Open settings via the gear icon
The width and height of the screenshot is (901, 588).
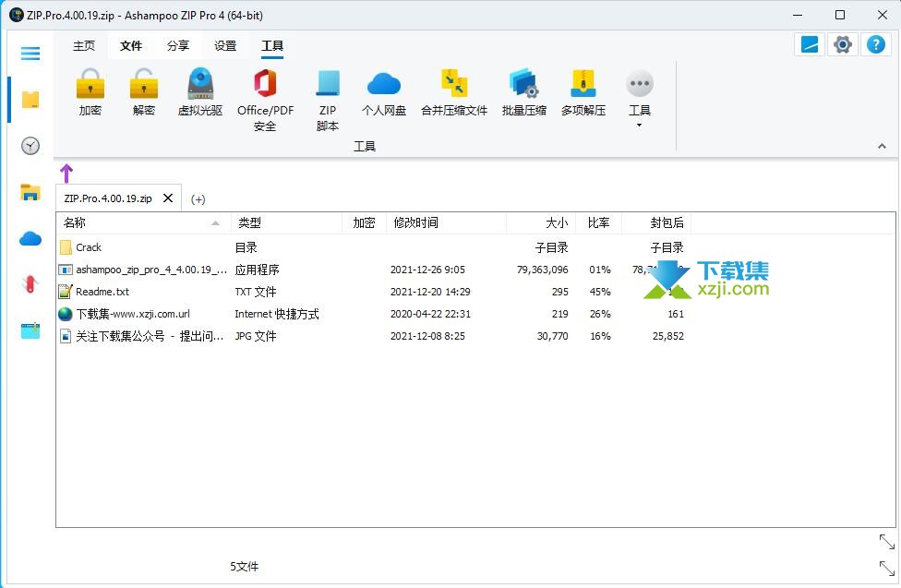click(843, 44)
